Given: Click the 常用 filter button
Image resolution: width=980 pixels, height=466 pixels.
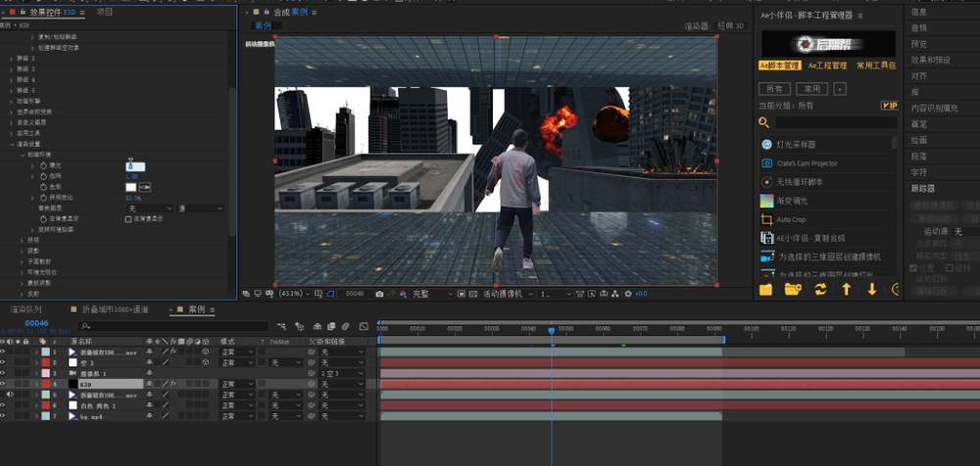Looking at the screenshot, I should (811, 88).
